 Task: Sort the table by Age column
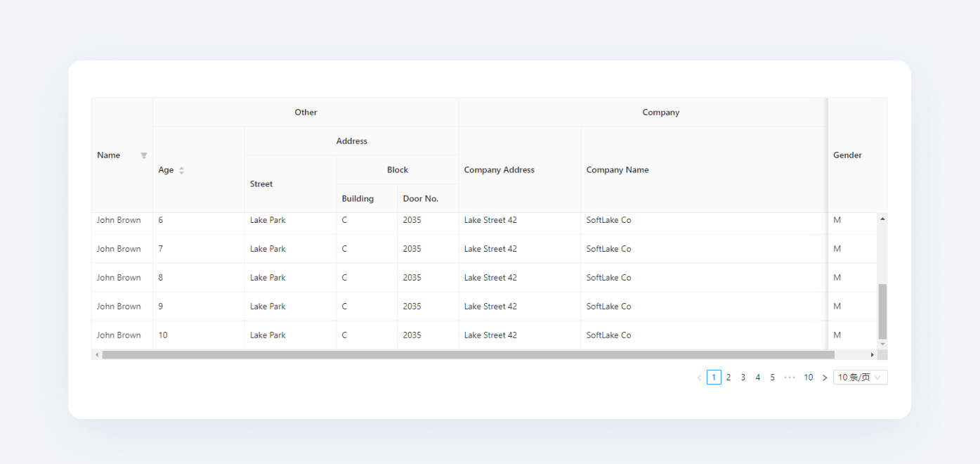181,170
